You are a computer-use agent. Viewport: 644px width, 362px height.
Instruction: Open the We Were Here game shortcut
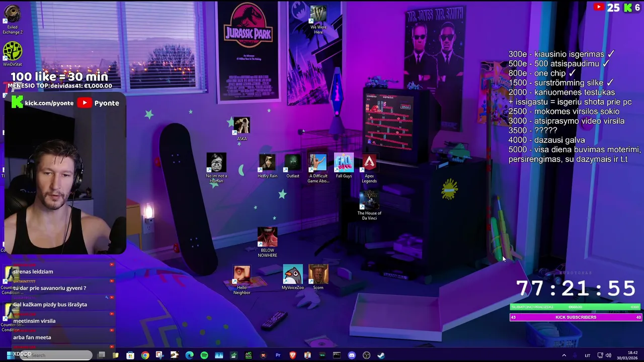click(x=318, y=20)
